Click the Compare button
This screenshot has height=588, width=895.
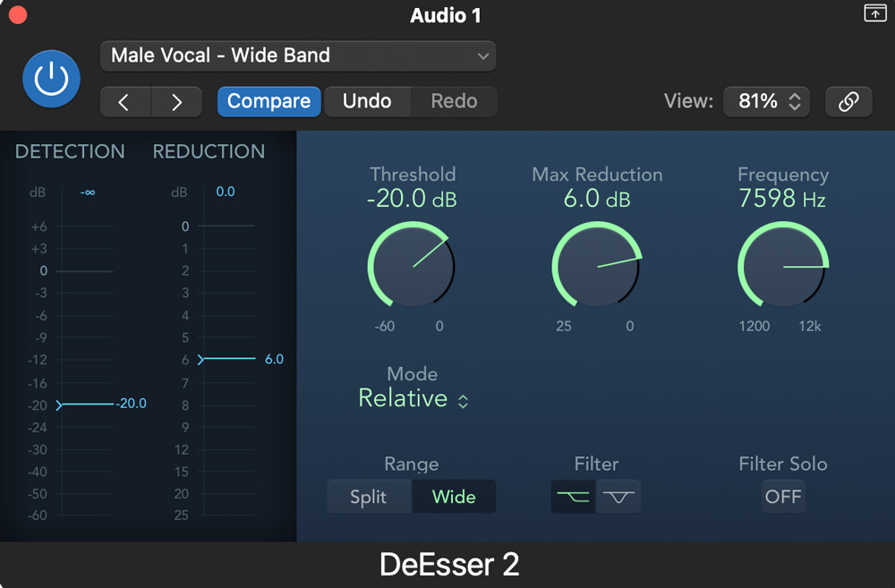tap(268, 102)
